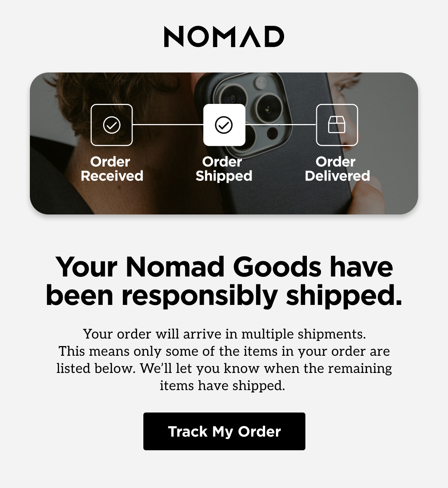Click the NOMAD logo at the top
Image resolution: width=448 pixels, height=488 pixels.
click(x=224, y=37)
